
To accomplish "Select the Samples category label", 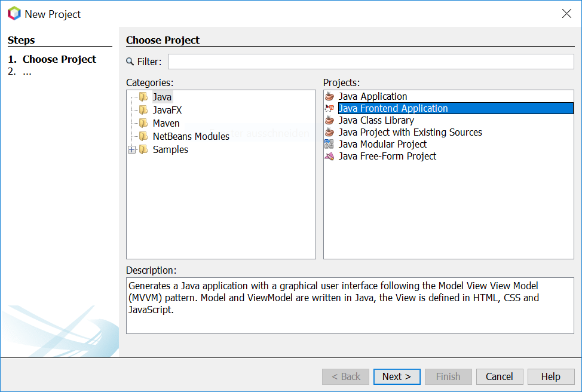I will coord(170,149).
